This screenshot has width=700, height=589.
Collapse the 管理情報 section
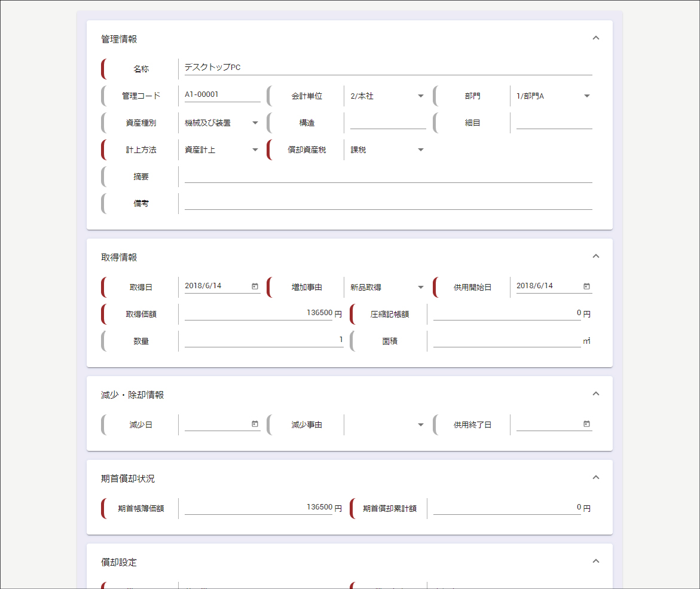(x=595, y=38)
